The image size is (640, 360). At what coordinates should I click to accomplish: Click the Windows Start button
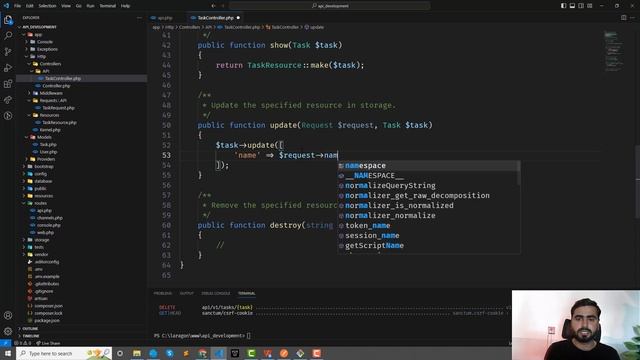pos(8,353)
